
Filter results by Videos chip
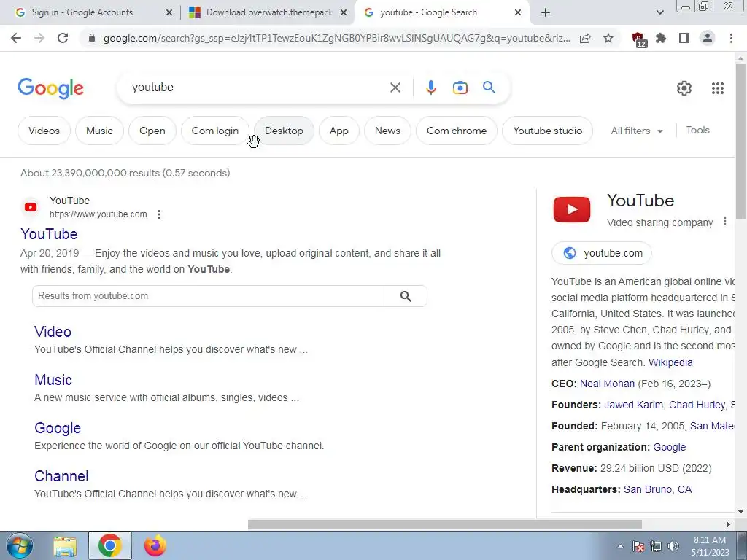(44, 131)
